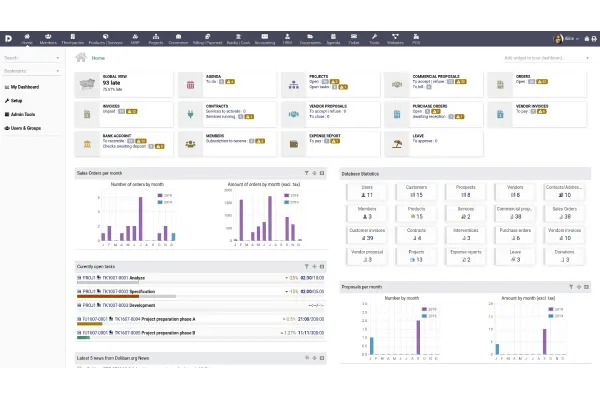Click filter icon on Sales Orders per month
Viewport: 600px width, 400px height.
pos(306,173)
